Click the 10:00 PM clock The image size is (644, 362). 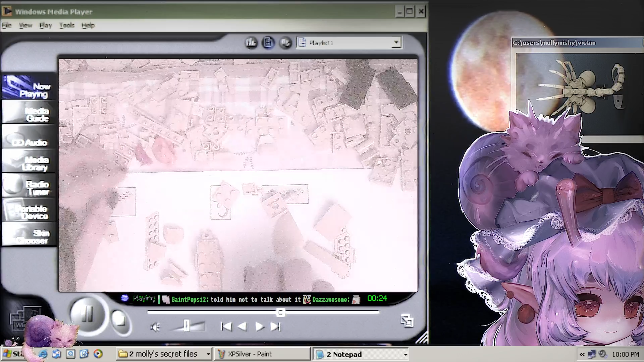click(626, 354)
